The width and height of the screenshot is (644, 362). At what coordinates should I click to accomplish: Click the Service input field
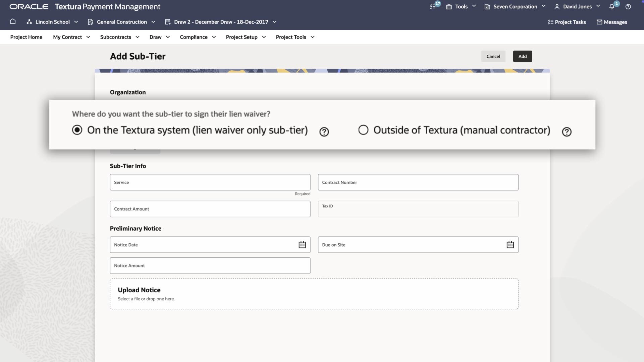point(210,182)
